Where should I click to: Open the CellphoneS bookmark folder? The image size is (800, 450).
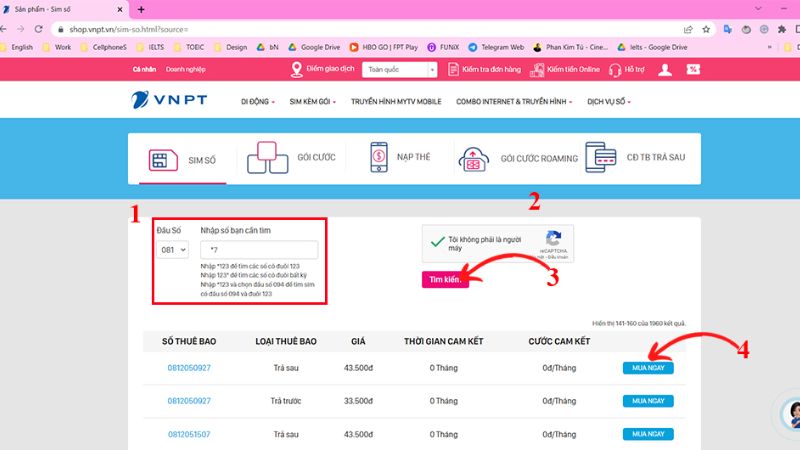104,47
